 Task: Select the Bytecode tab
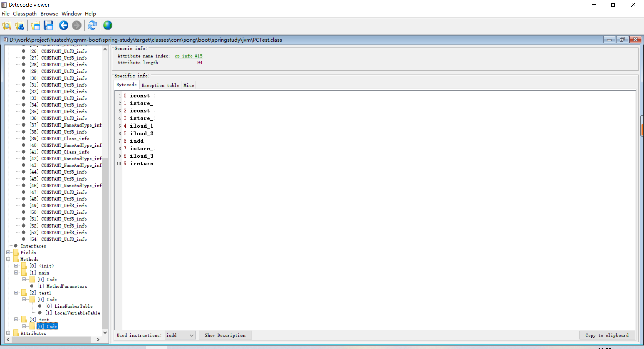tap(126, 85)
